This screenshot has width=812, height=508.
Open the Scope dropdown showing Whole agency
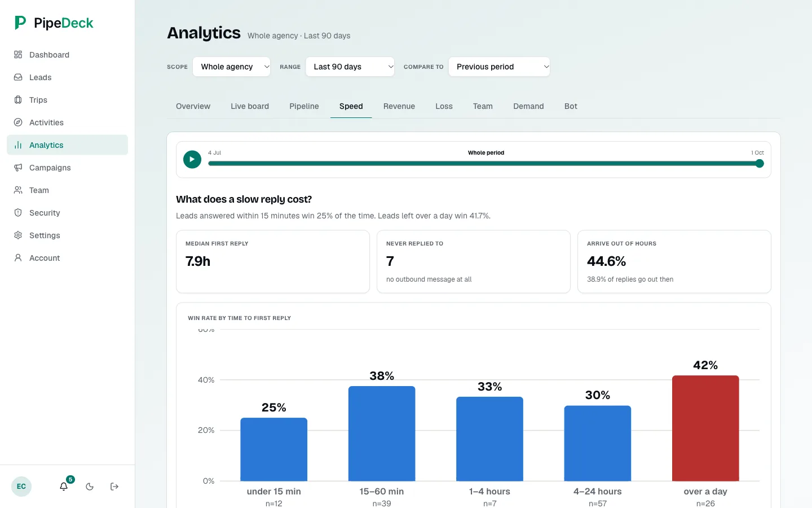(x=232, y=67)
